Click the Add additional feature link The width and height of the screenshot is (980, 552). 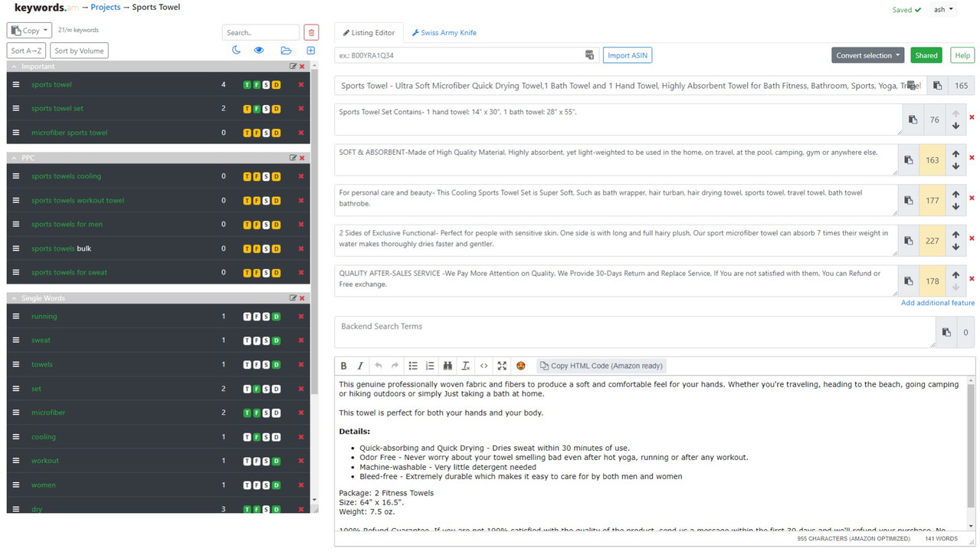937,303
